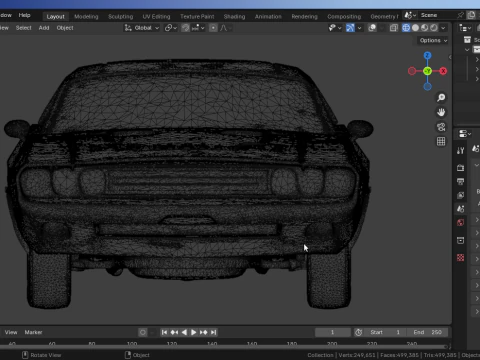
Task: Select material preview shading icon
Action: tap(424, 28)
